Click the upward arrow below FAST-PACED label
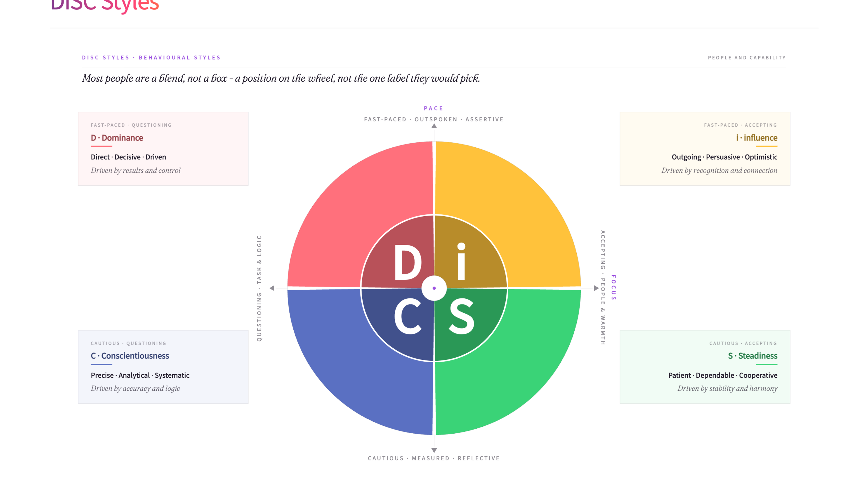Image resolution: width=868 pixels, height=489 pixels. pyautogui.click(x=434, y=126)
